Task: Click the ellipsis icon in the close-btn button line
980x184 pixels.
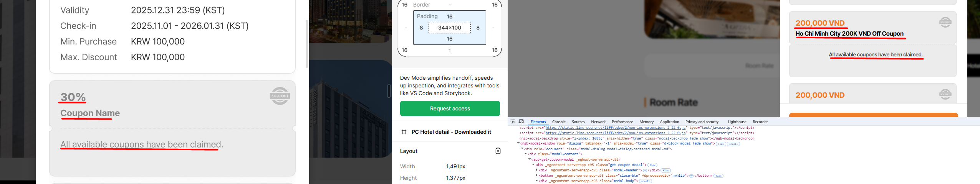Action: coord(691,176)
